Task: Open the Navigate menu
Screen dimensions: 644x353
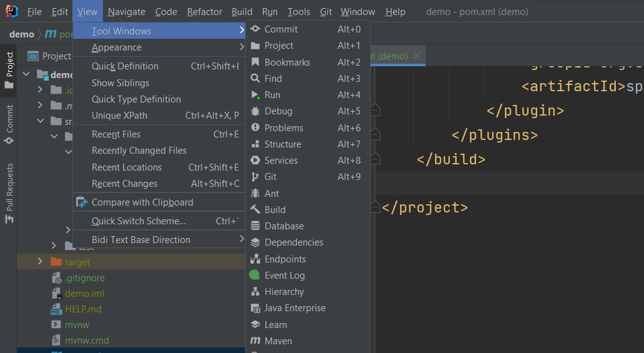Action: pos(127,11)
